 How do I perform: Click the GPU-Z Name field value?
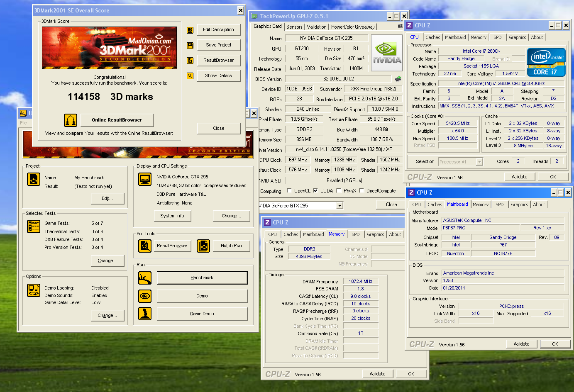coord(327,39)
